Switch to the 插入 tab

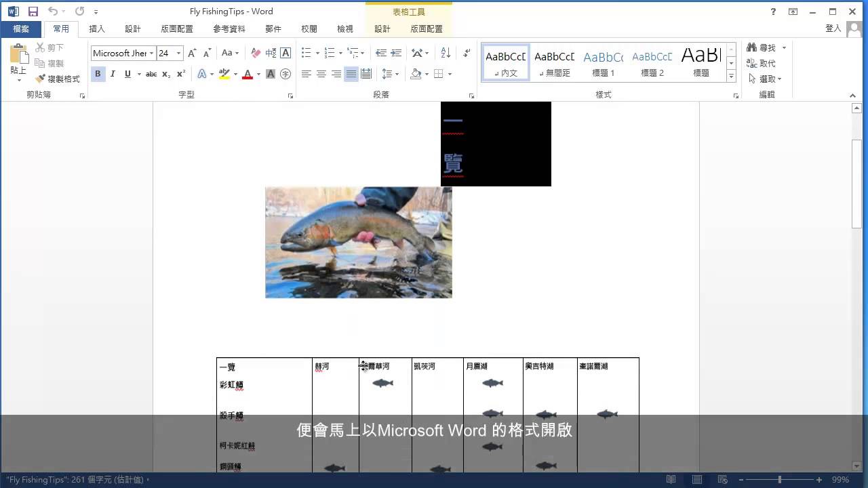coord(97,29)
